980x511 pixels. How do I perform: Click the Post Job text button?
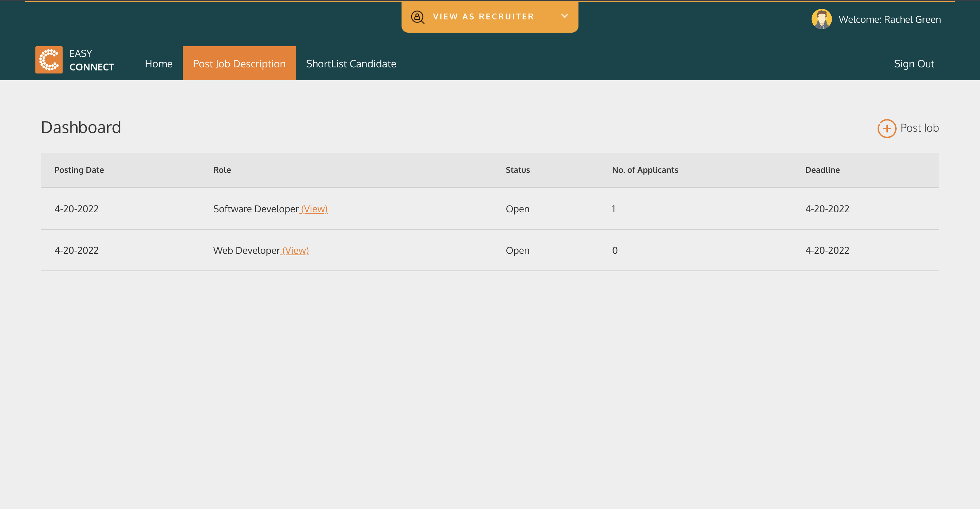(919, 128)
